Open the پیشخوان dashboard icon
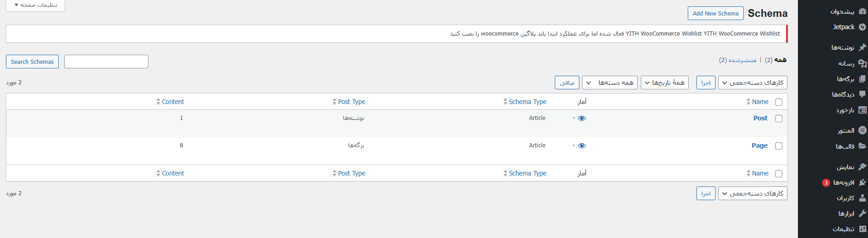868x238 pixels. click(x=862, y=11)
